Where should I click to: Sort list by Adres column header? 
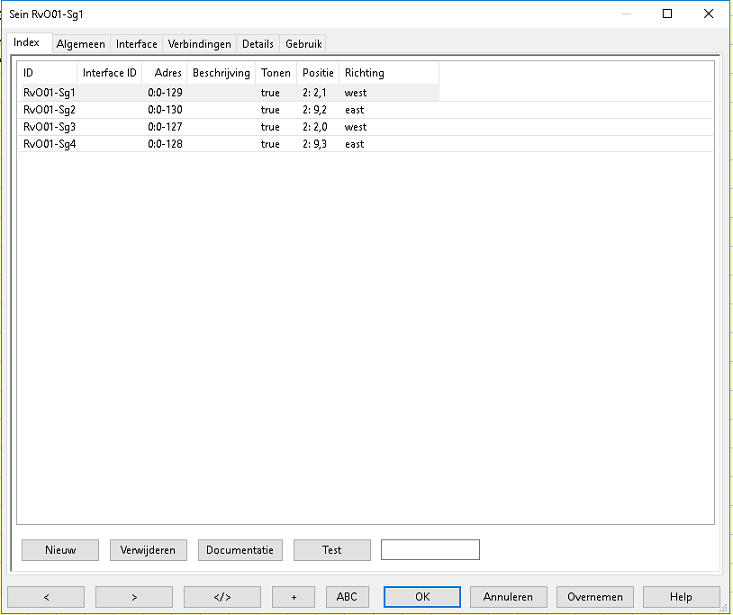[168, 73]
